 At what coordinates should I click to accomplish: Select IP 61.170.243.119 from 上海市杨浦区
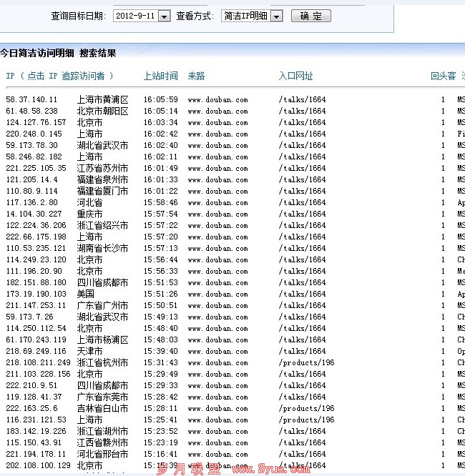click(x=36, y=340)
